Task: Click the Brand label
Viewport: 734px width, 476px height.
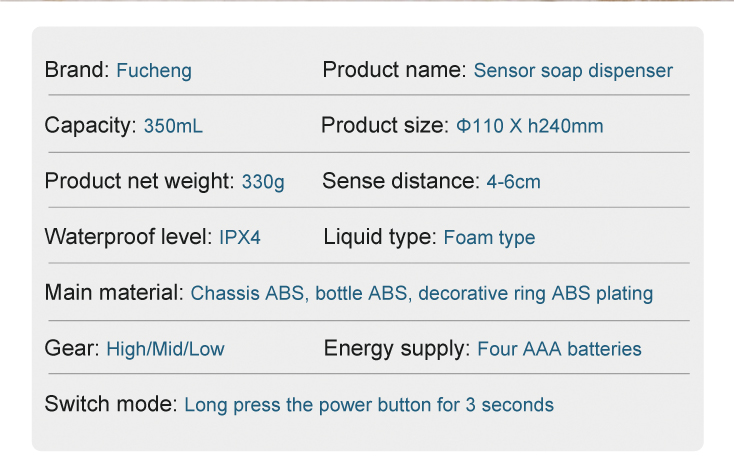Action: (x=77, y=71)
